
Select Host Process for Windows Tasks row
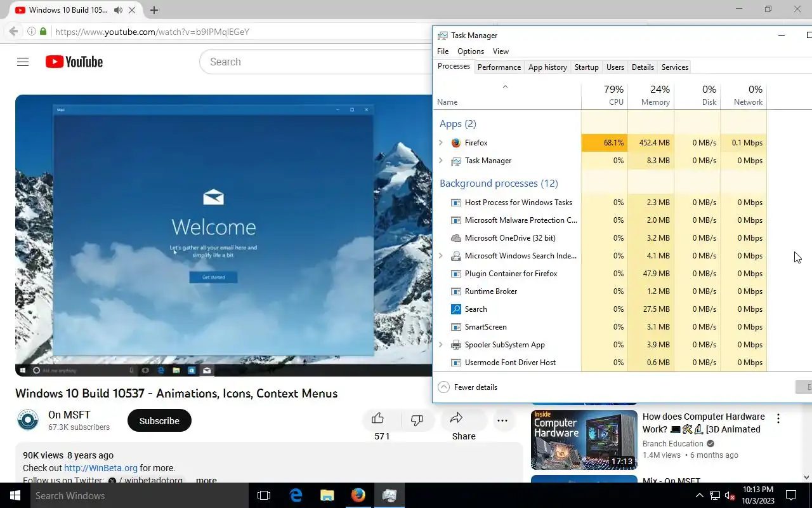600,203
